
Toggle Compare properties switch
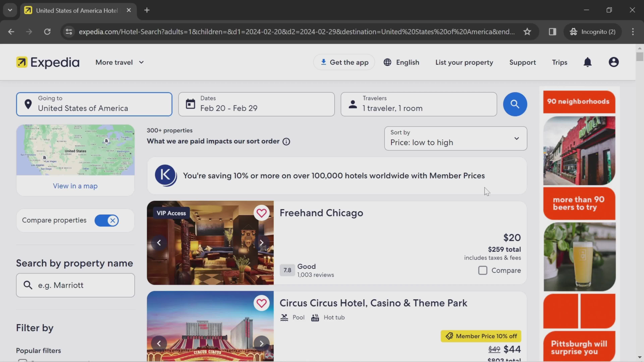tap(107, 221)
